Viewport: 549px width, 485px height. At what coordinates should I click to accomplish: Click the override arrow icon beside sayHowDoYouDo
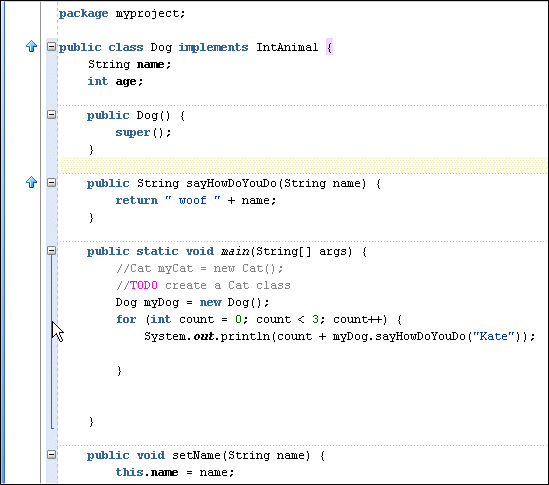(32, 182)
